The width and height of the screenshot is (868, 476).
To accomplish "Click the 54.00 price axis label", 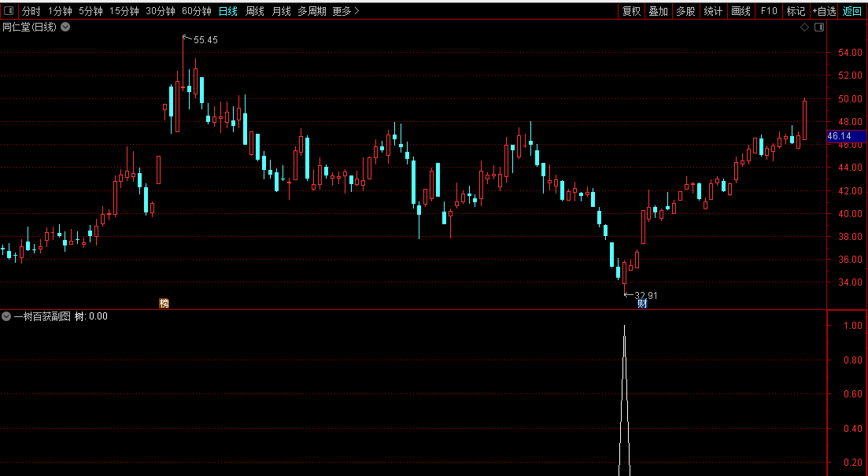I will [850, 53].
